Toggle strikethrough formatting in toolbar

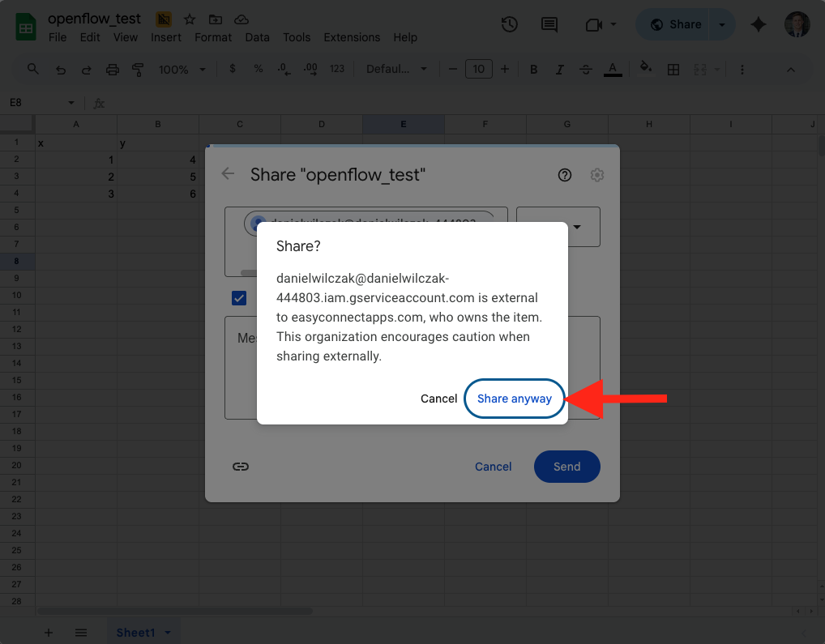tap(586, 70)
